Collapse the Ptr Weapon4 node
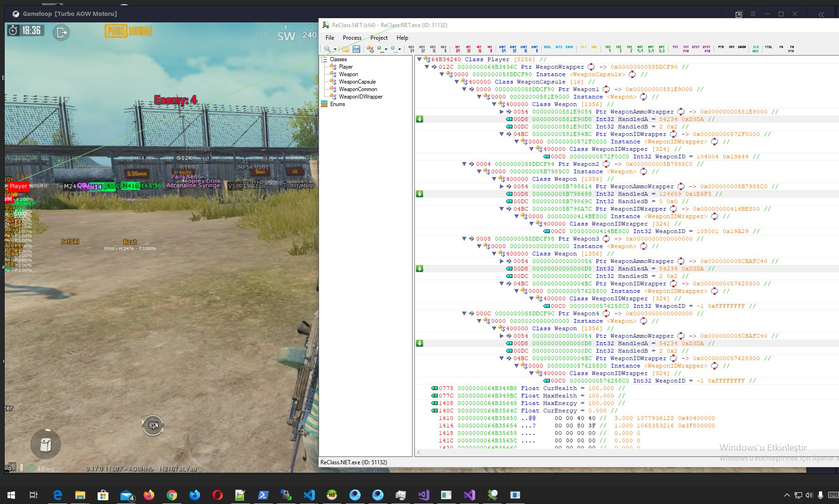Viewport: 839px width, 504px height. pyautogui.click(x=464, y=313)
